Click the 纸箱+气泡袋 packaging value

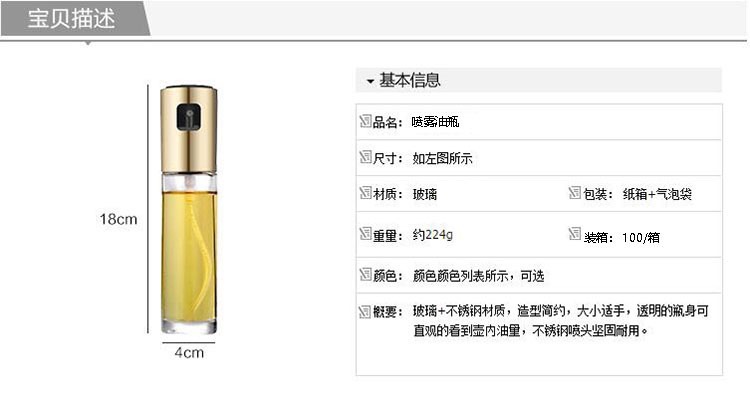pos(657,194)
